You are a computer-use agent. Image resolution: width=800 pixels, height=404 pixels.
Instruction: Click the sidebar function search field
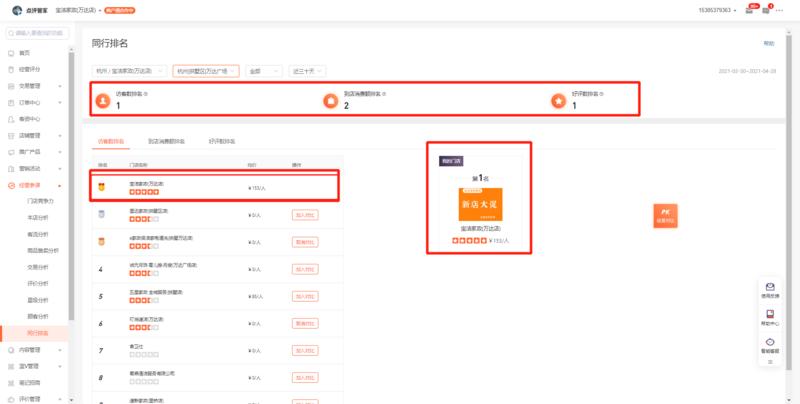click(40, 33)
